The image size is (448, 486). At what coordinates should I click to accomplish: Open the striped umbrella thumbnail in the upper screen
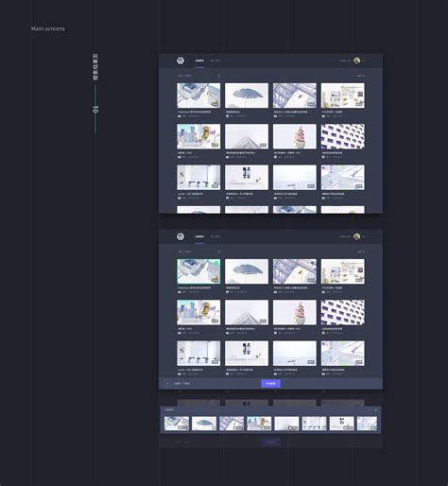pyautogui.click(x=247, y=95)
